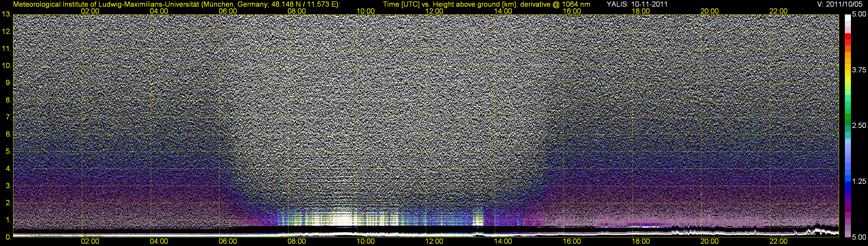Select 12:00 on the bottom time axis

434,242
